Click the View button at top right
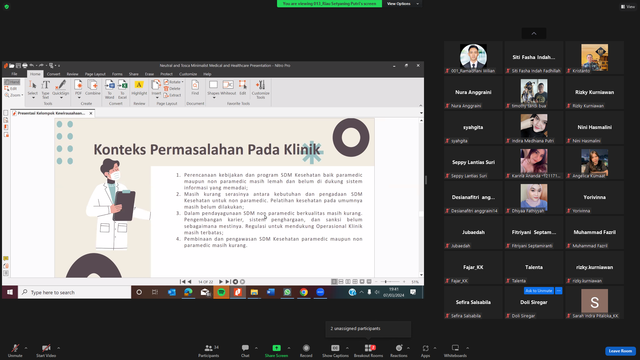 [x=628, y=7]
